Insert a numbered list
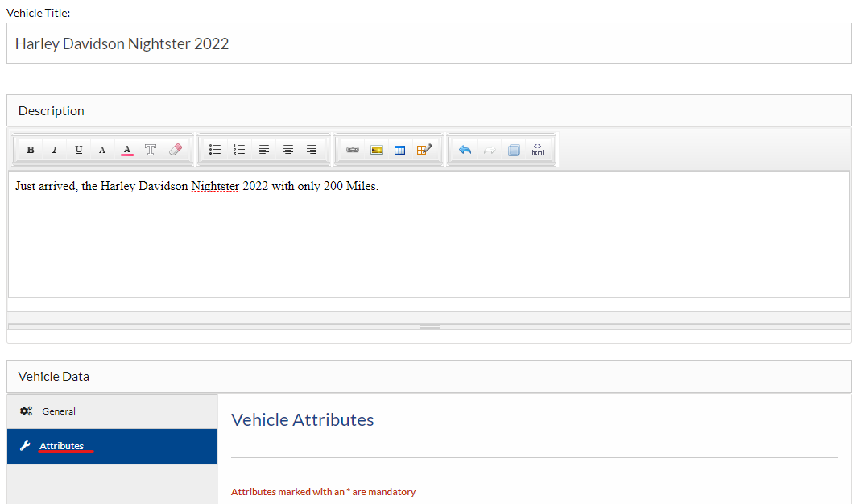 click(239, 150)
